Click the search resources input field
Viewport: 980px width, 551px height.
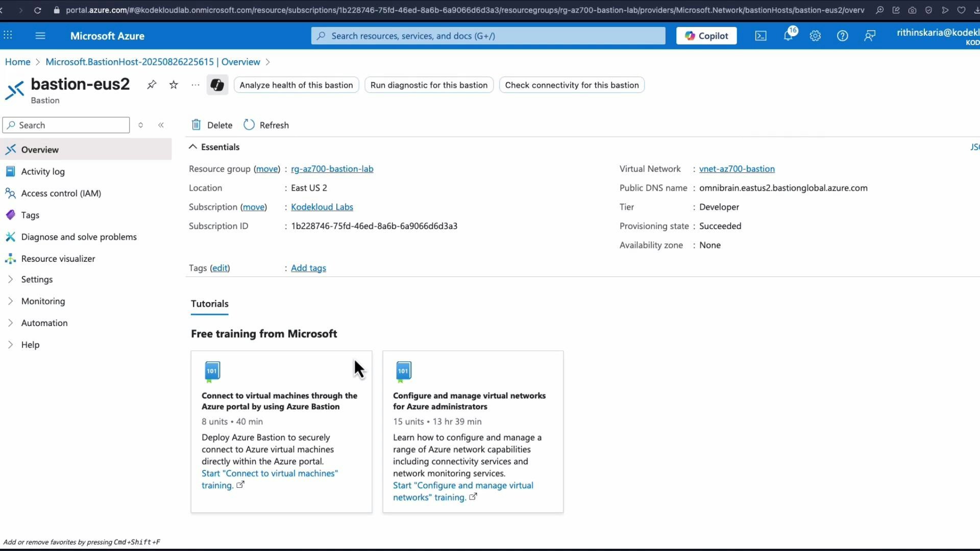click(487, 36)
